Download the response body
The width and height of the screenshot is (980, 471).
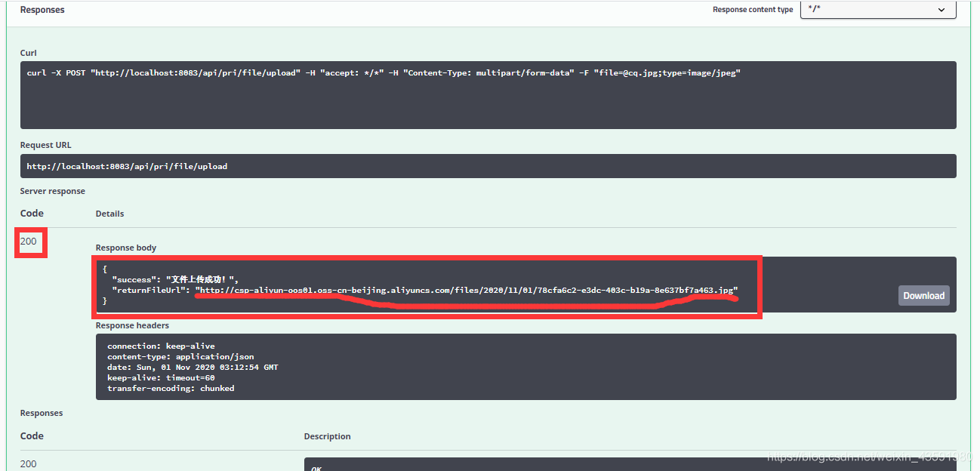pos(923,296)
